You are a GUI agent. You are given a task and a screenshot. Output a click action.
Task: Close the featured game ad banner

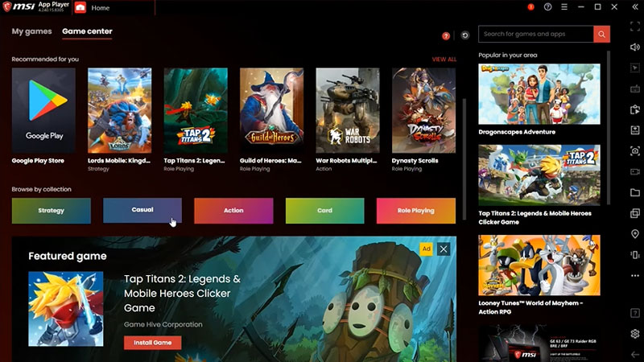tap(444, 249)
